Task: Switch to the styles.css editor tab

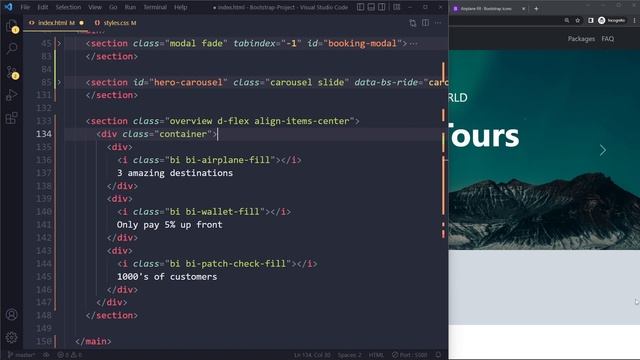Action: pos(116,23)
